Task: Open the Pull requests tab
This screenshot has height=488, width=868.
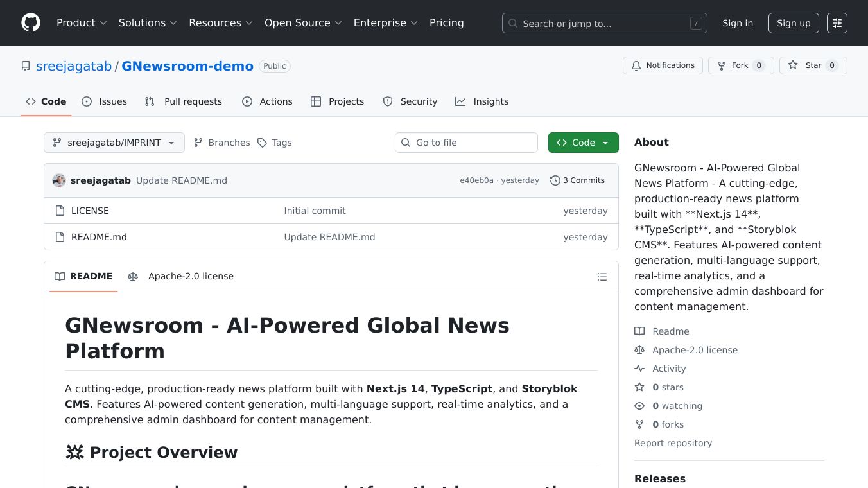Action: (x=184, y=101)
